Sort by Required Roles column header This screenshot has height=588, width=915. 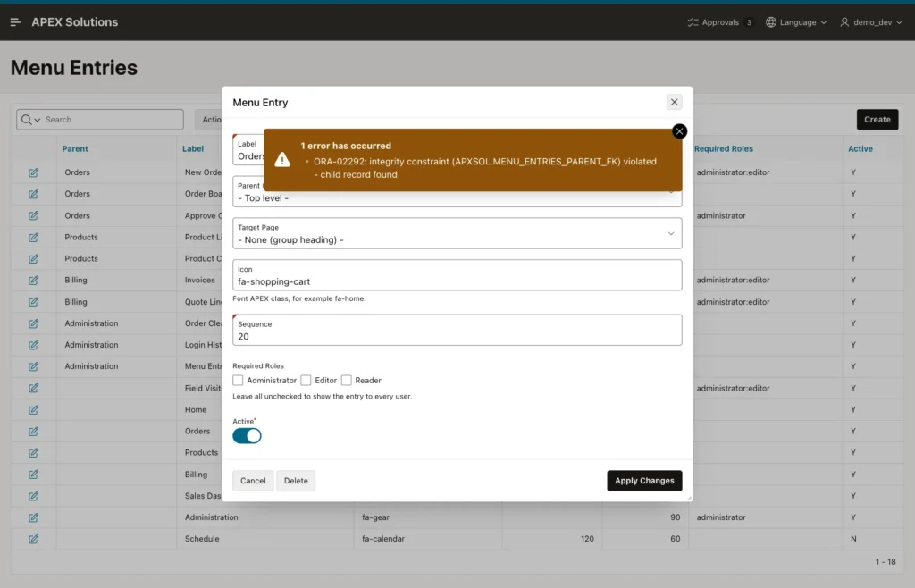[x=724, y=148]
